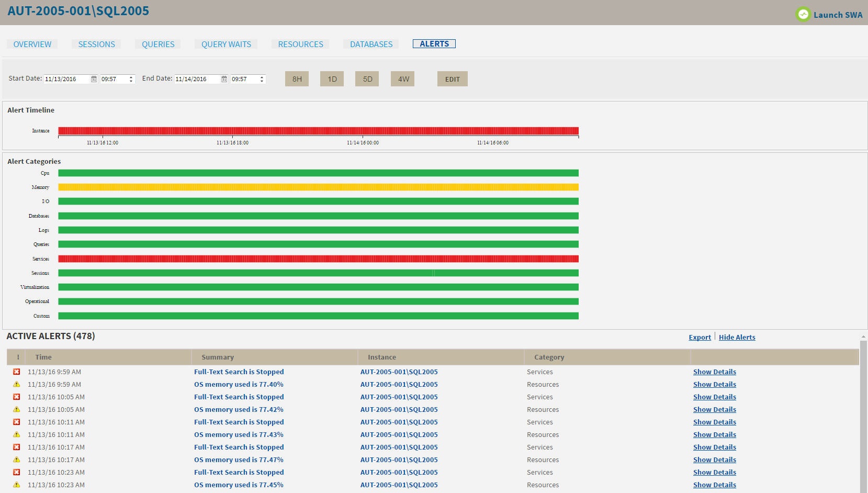Click the warning icon on the 10:17 AM alert
Viewport: 868px width, 493px height.
(x=17, y=460)
